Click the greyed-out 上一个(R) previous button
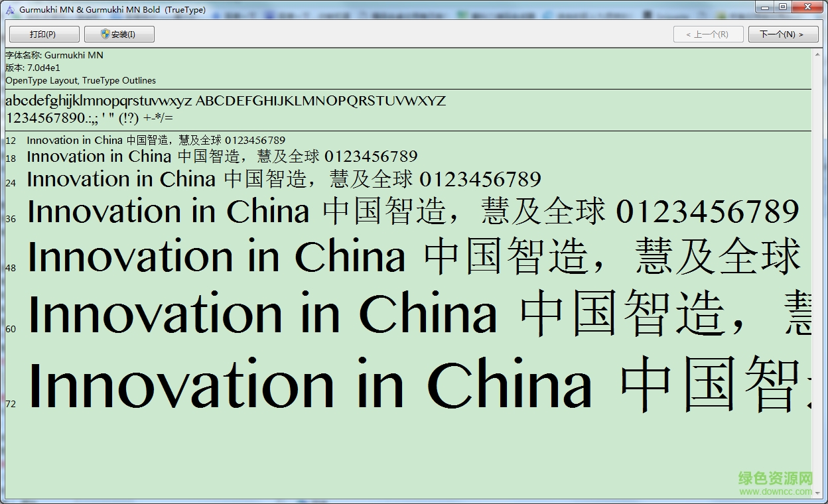The height and width of the screenshot is (504, 828). pyautogui.click(x=707, y=34)
